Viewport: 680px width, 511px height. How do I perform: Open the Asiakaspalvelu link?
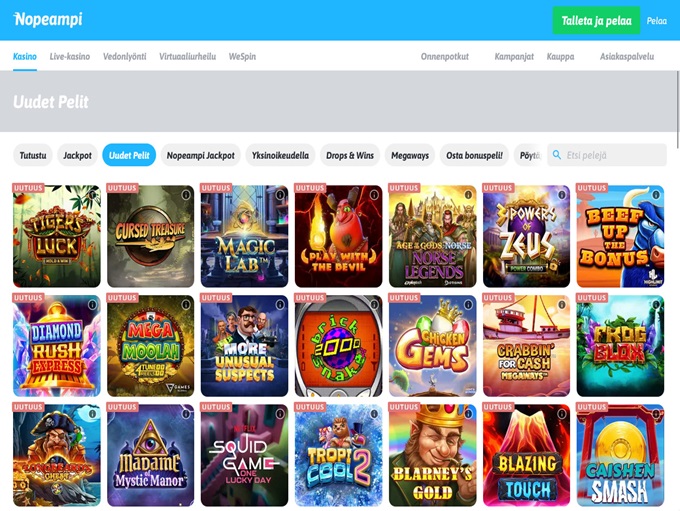pos(627,56)
